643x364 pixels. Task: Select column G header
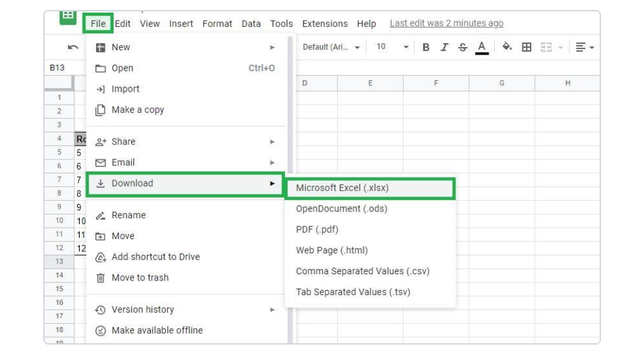[502, 83]
